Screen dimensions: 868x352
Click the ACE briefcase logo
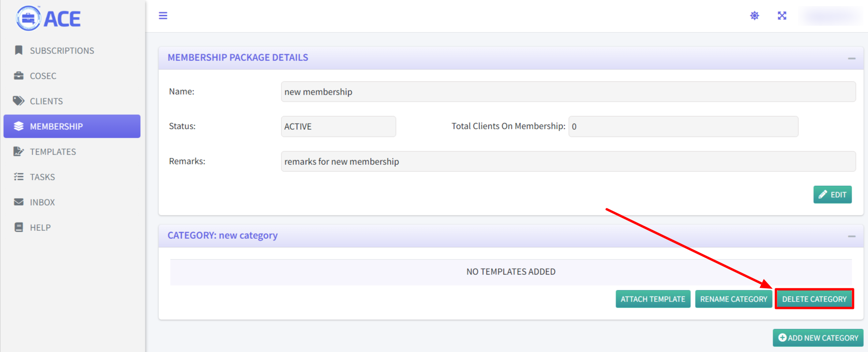click(29, 18)
